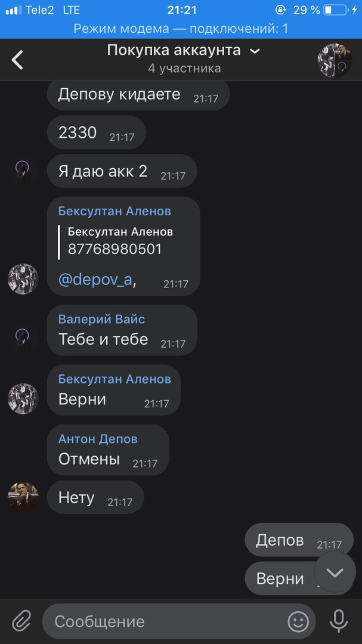The width and height of the screenshot is (362, 644).
Task: Tap the microphone voice message icon
Action: 339,621
